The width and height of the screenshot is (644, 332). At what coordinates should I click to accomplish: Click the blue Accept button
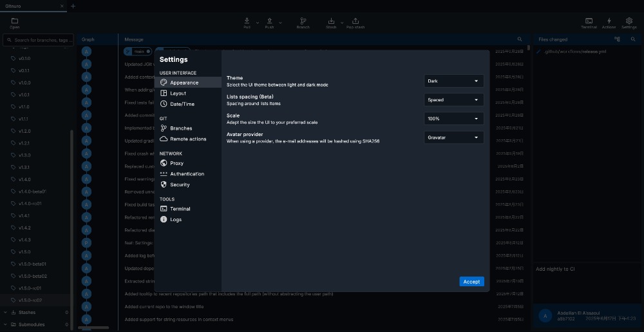coord(471,282)
